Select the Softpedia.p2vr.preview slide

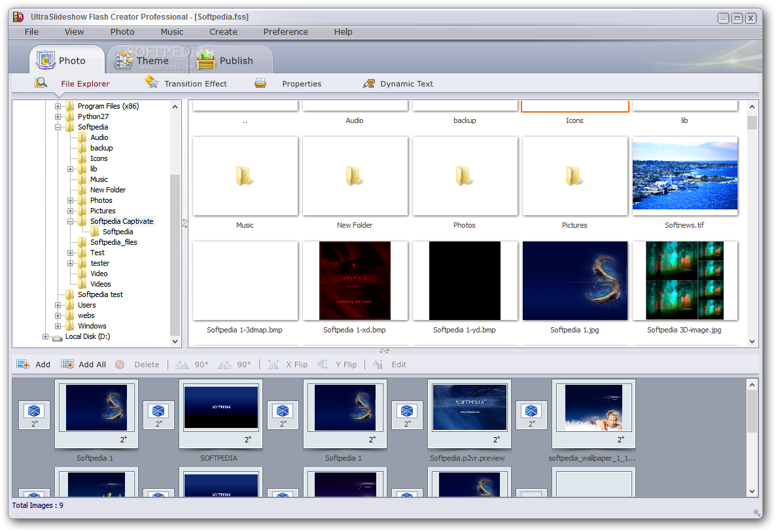pos(469,414)
